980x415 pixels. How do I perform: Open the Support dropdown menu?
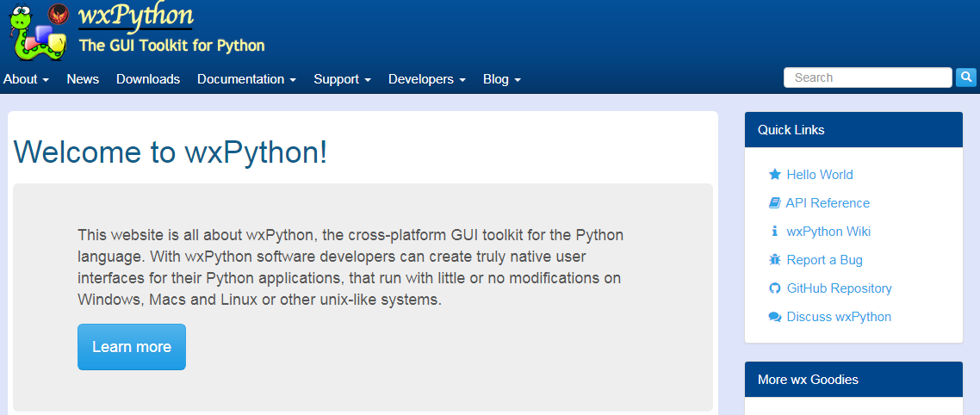[343, 79]
